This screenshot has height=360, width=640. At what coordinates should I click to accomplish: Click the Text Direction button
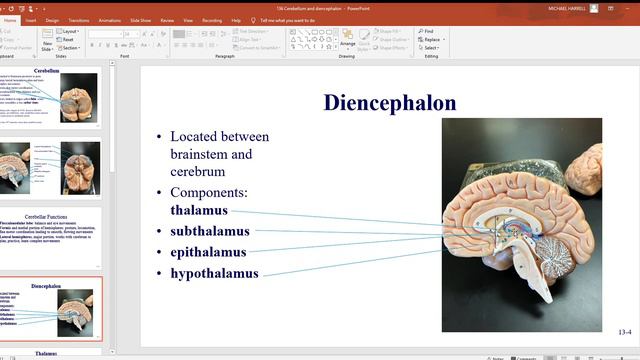[250, 31]
